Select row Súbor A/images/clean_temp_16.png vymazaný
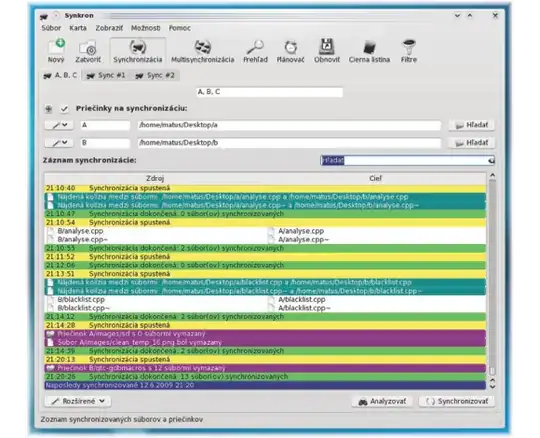 [265, 343]
